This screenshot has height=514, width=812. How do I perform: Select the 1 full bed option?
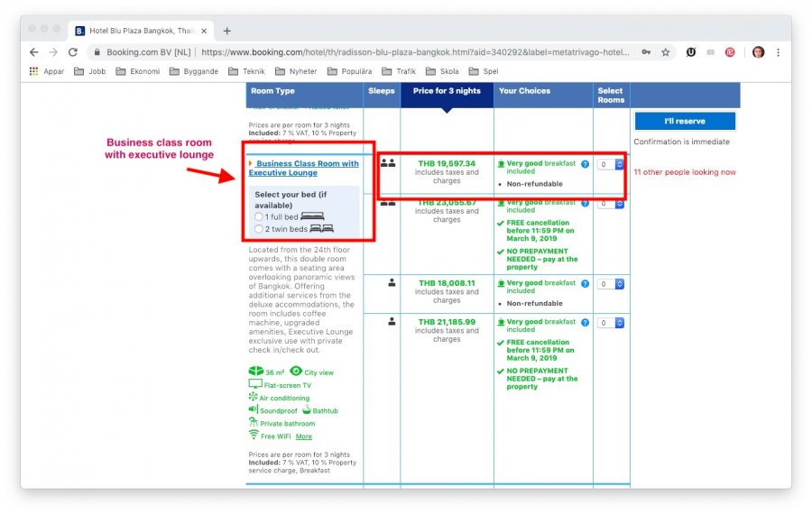point(259,217)
